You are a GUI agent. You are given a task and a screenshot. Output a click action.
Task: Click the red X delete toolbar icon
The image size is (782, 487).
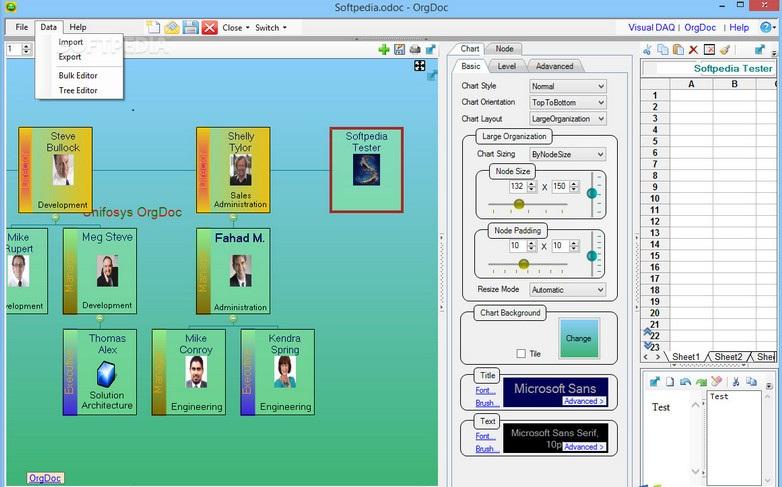coord(209,27)
